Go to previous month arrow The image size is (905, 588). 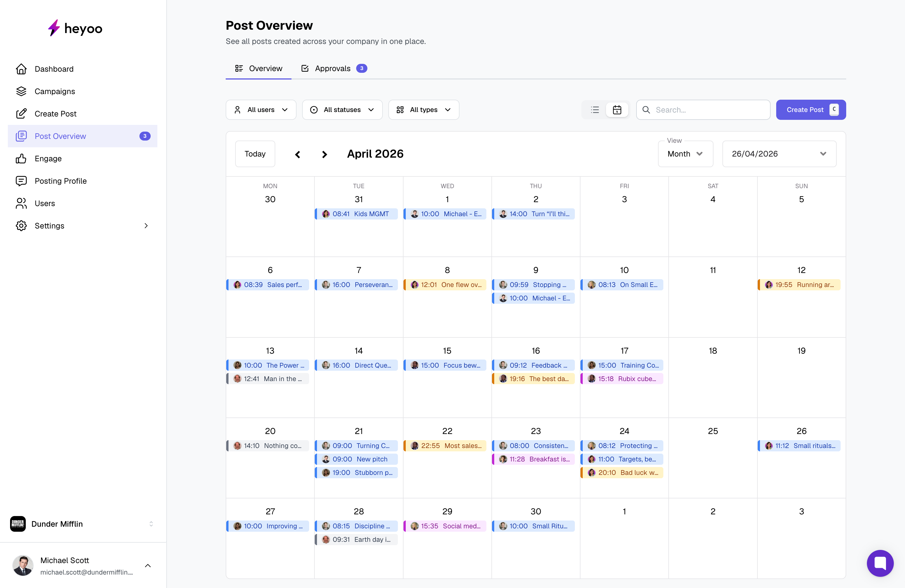[x=298, y=154]
